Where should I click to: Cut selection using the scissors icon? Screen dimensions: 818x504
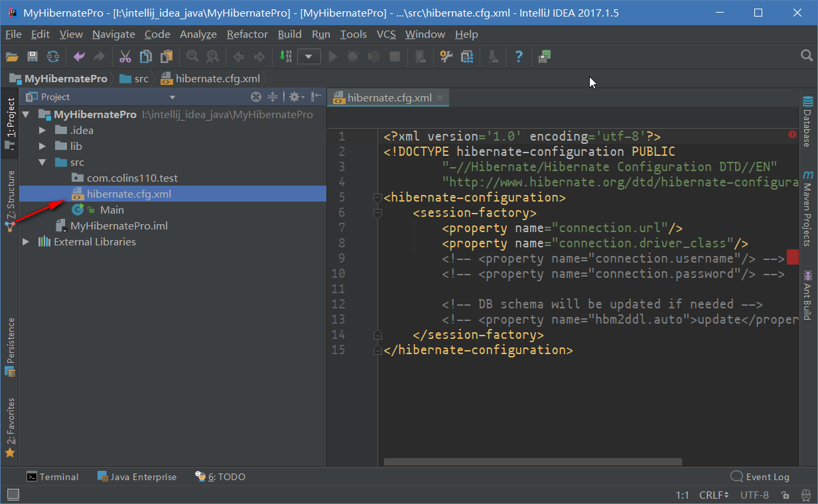coord(124,56)
